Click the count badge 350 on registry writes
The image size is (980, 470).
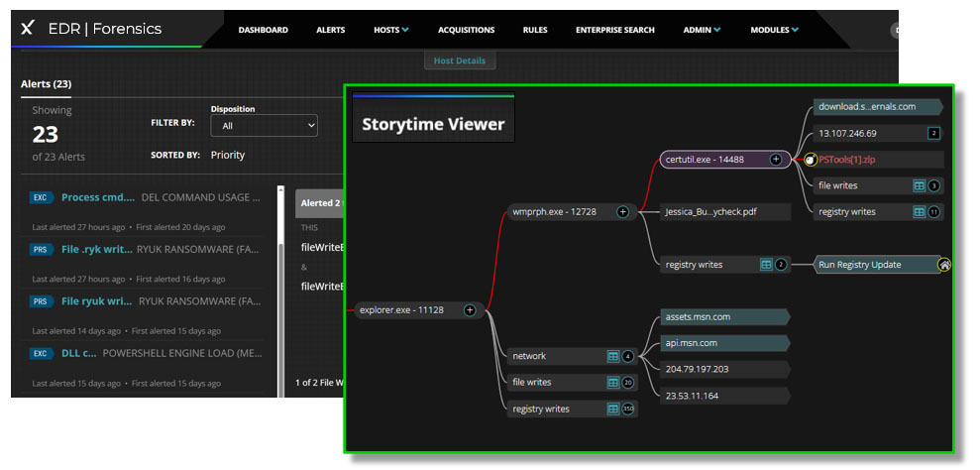coord(628,410)
